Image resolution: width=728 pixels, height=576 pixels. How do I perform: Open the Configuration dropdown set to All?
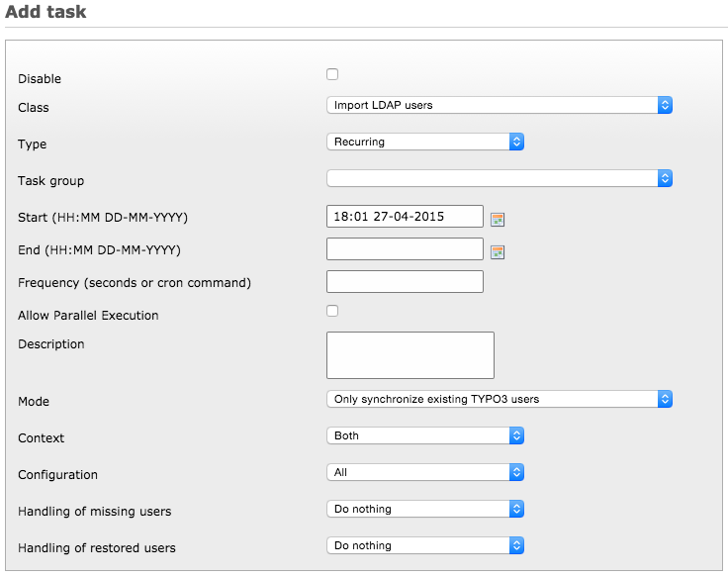(424, 472)
